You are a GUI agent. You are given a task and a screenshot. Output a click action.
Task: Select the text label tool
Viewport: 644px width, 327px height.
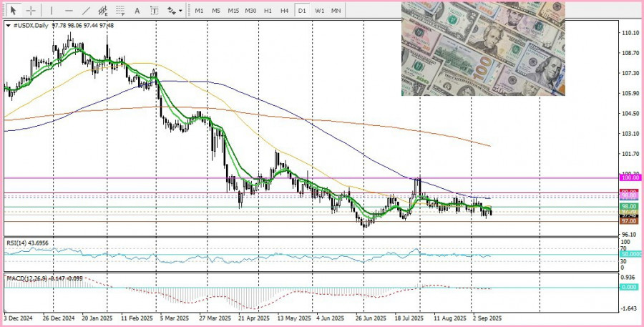click(x=155, y=11)
